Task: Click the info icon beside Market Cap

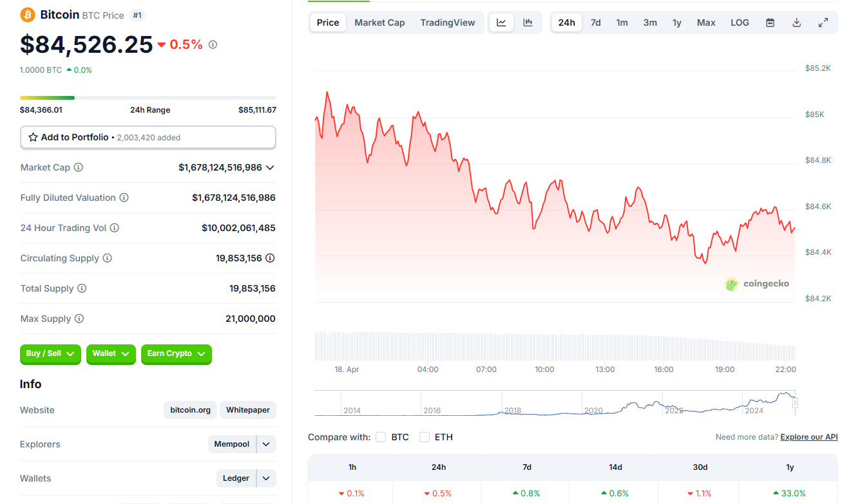Action: (x=79, y=167)
